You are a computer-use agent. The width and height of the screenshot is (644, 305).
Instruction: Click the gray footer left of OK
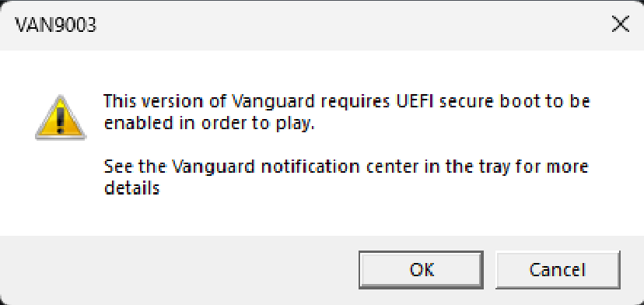click(x=180, y=270)
